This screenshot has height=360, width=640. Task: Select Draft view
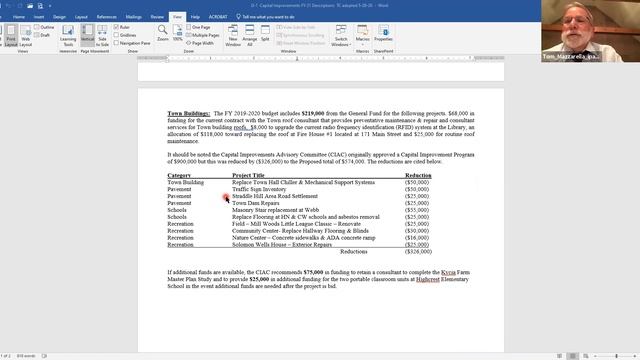pyautogui.click(x=42, y=35)
